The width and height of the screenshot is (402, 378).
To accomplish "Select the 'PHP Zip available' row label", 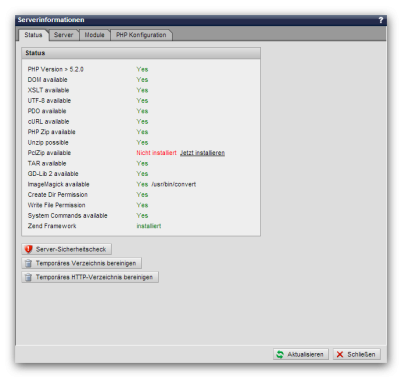I will click(x=52, y=132).
